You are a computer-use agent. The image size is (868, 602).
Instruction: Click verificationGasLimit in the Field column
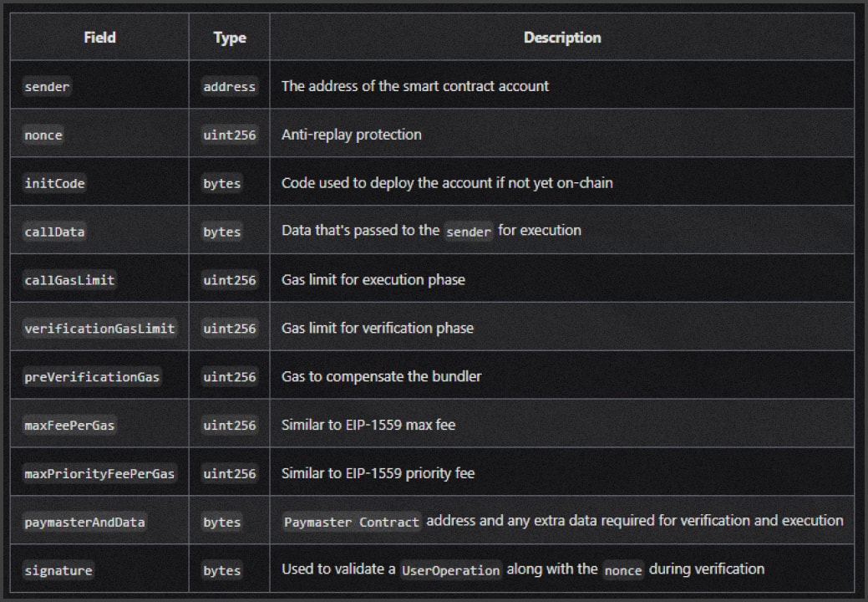(99, 329)
